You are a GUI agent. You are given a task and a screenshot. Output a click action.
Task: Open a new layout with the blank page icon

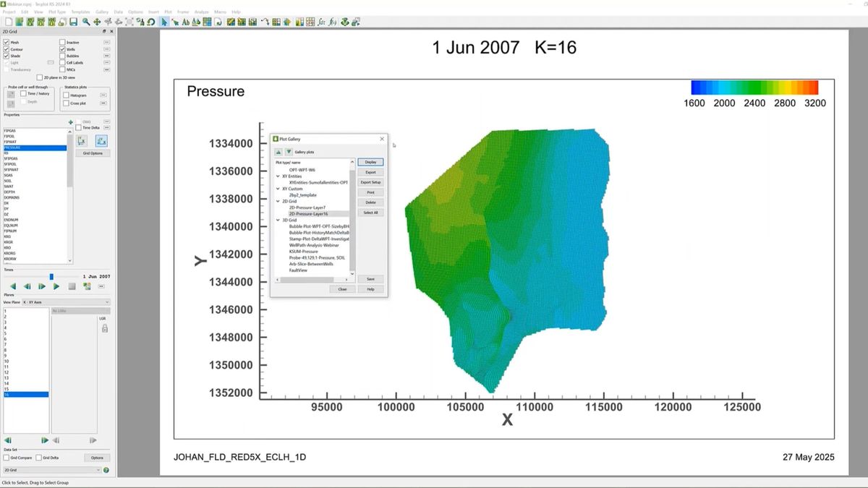click(8, 22)
